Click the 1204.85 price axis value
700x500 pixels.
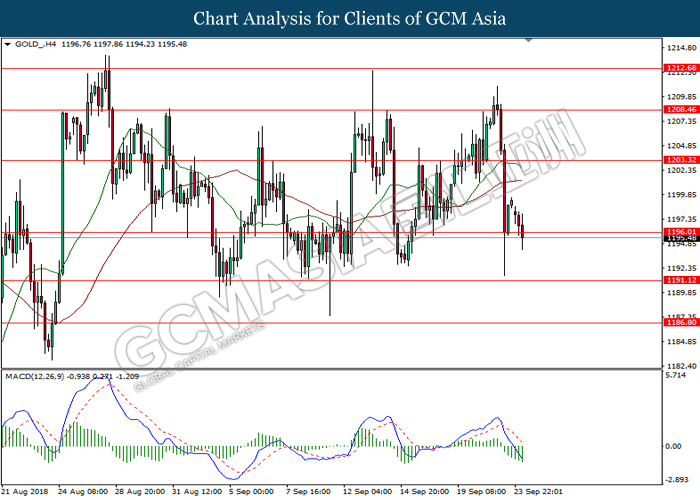682,146
